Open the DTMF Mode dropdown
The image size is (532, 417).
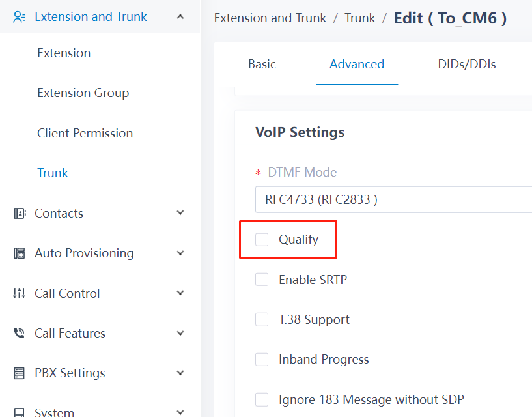393,199
